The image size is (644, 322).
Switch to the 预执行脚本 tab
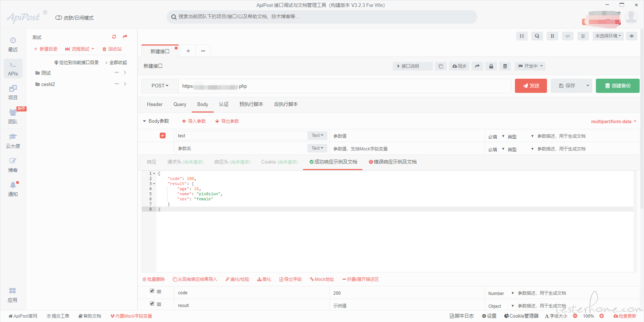[251, 105]
